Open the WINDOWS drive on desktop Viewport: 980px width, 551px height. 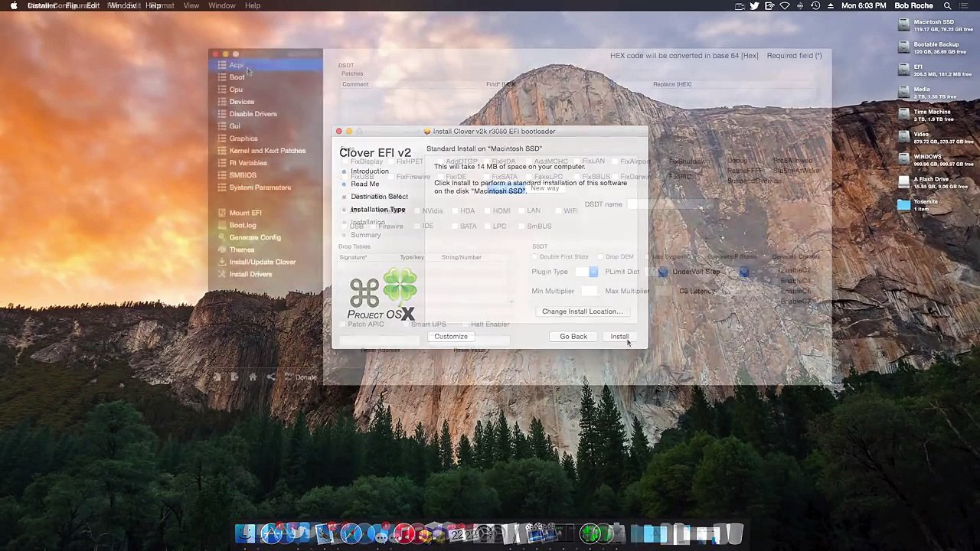point(904,160)
